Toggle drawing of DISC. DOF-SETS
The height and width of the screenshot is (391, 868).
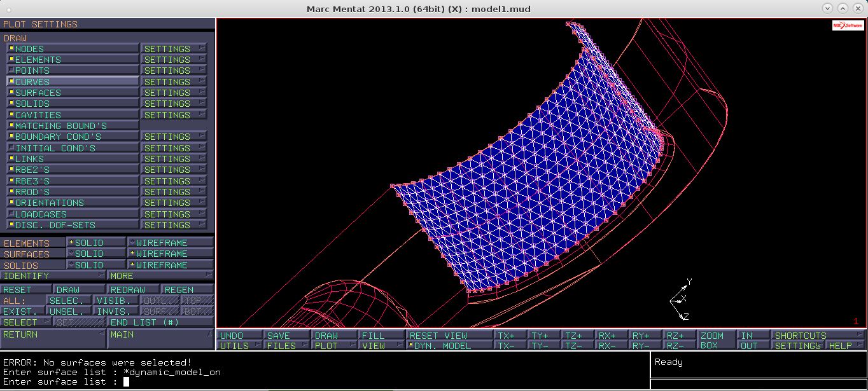tap(73, 225)
